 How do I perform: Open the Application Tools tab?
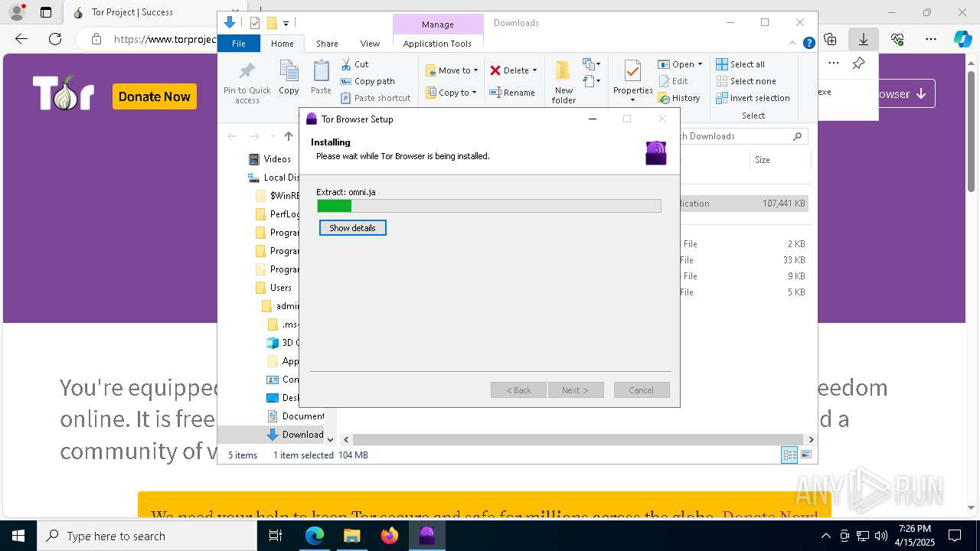(437, 44)
